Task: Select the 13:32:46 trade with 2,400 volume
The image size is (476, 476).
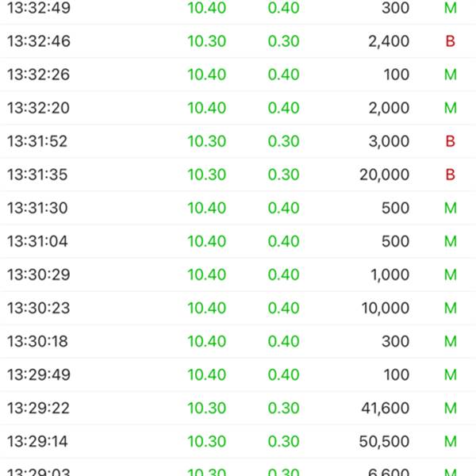Action: click(238, 41)
